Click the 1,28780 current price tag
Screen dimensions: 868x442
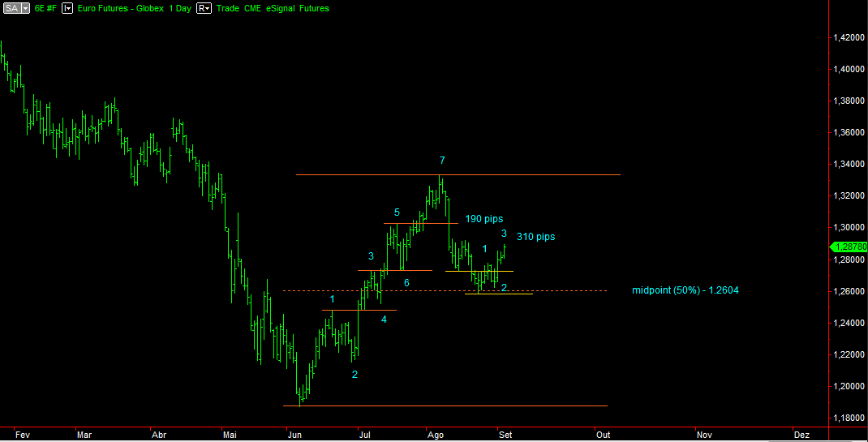tap(848, 247)
